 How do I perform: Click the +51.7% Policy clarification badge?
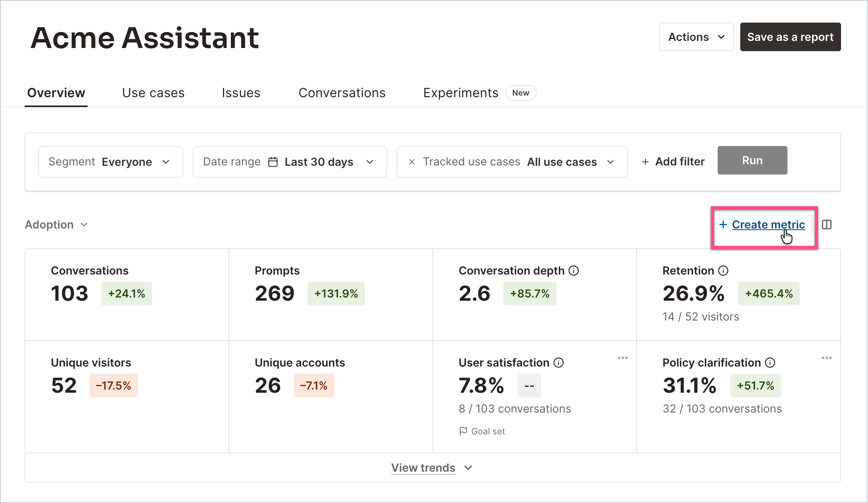755,386
